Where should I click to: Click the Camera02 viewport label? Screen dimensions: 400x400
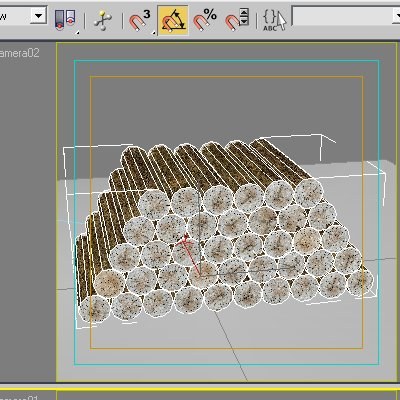[19, 53]
